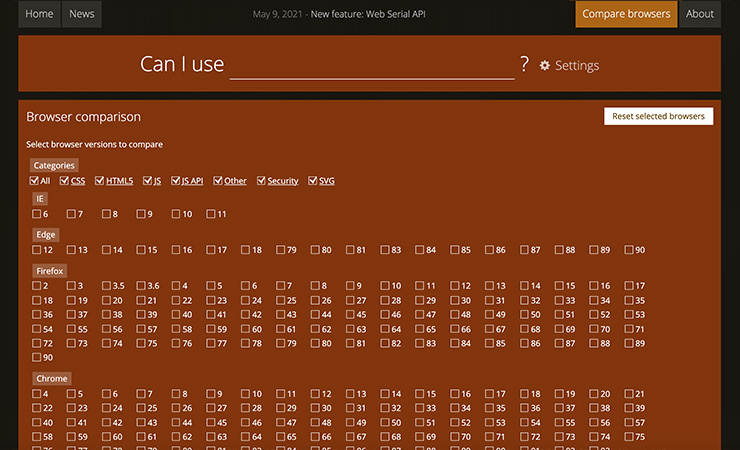
Task: Click the Can I use search field
Action: 372,65
